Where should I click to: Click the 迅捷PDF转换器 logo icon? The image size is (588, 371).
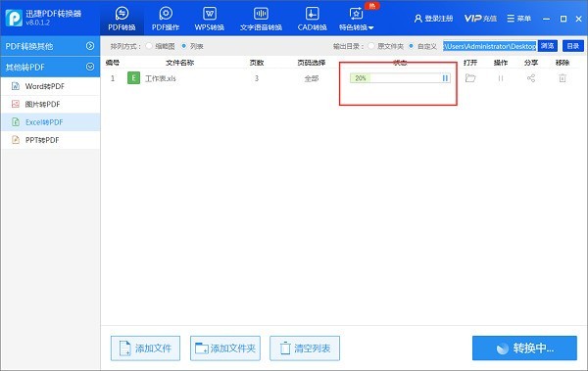click(14, 18)
